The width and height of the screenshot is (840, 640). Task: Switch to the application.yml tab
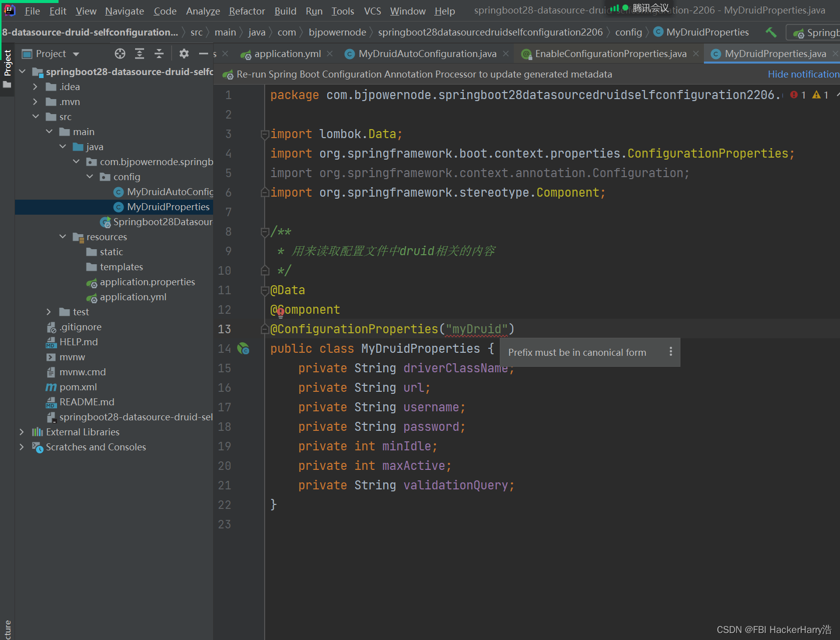point(287,54)
